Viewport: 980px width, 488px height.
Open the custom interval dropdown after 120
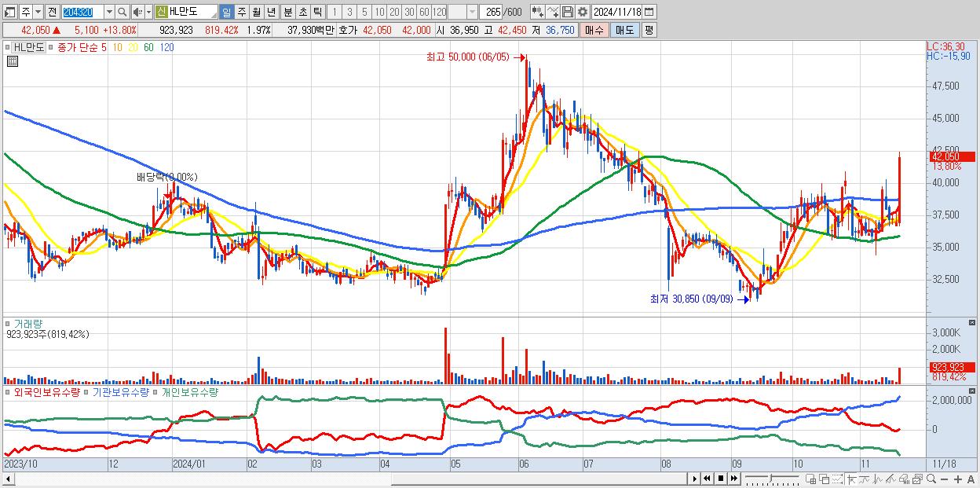[472, 12]
